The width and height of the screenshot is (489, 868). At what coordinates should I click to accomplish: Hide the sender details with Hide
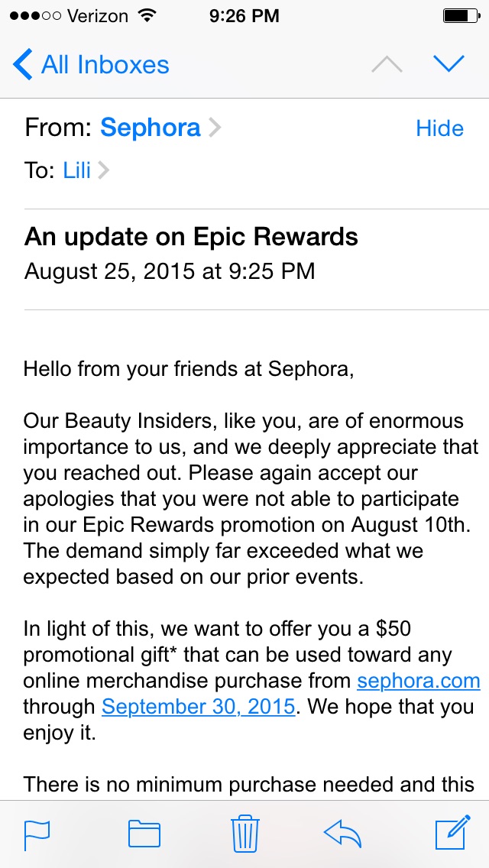coord(439,128)
